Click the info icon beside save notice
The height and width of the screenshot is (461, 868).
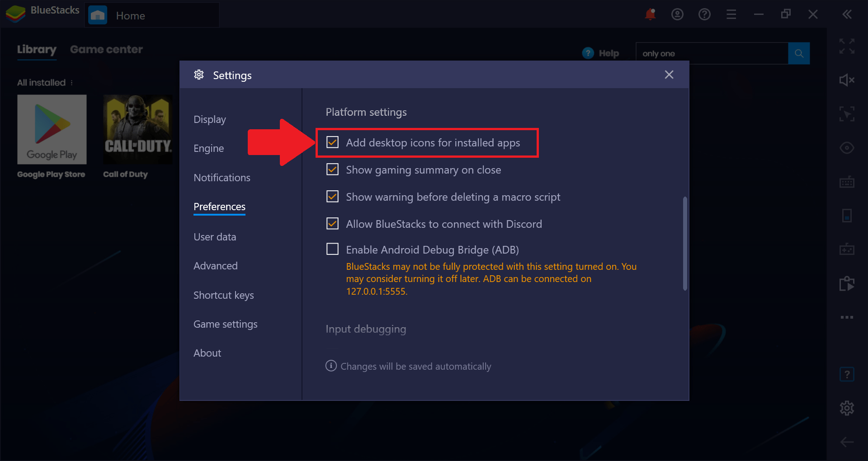point(331,366)
